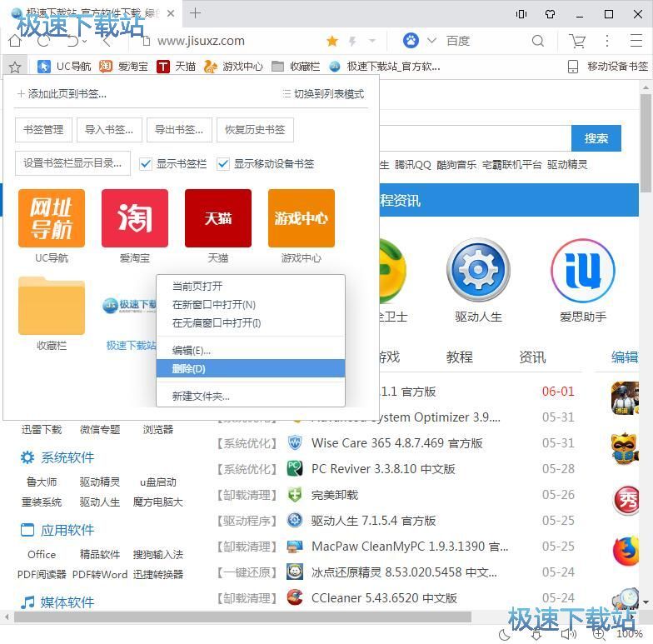
Task: Open the 移动设备书签 phone icon
Action: click(573, 67)
